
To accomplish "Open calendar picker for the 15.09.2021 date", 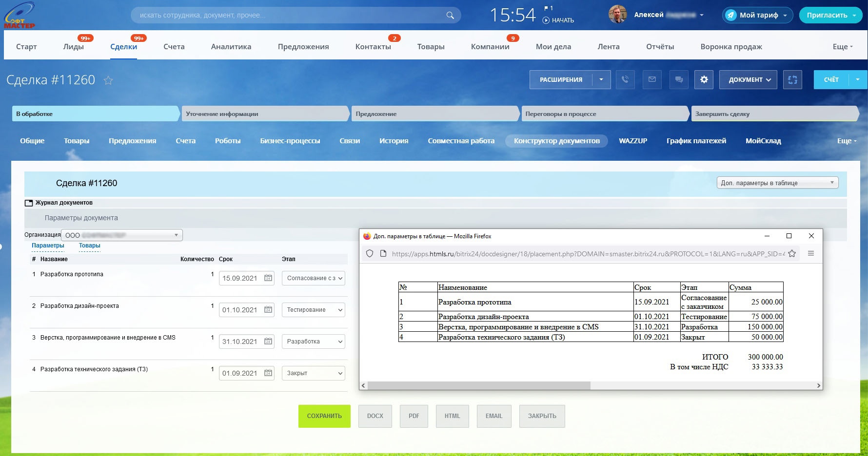I will click(268, 278).
